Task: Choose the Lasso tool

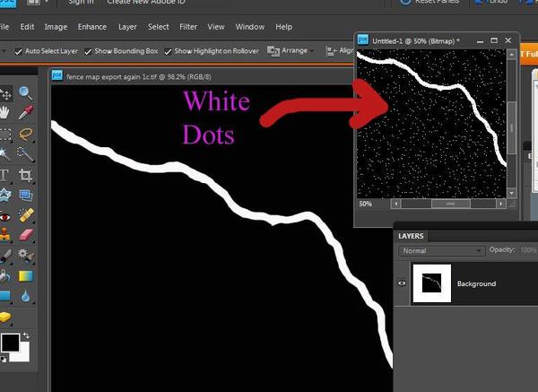Action: [x=26, y=134]
